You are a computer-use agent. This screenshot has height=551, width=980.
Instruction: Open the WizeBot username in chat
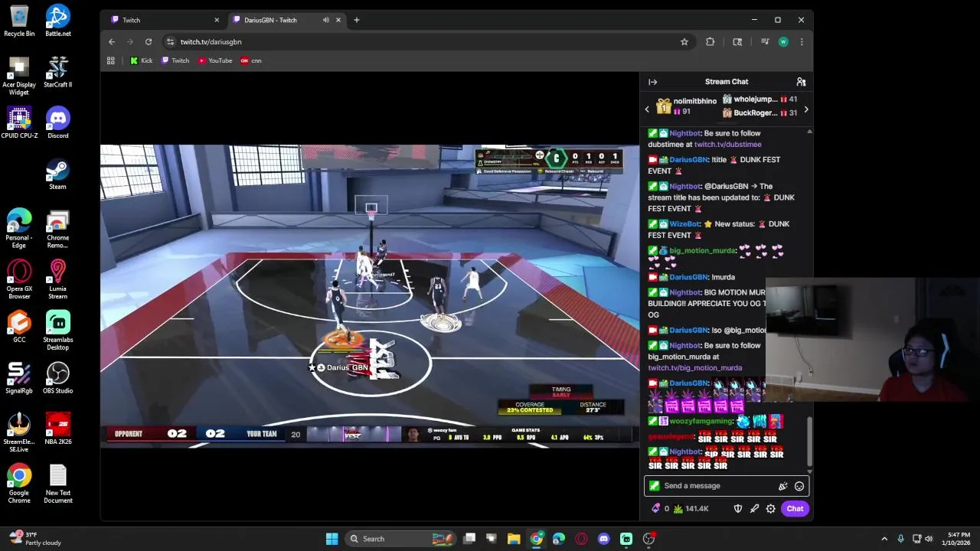click(x=684, y=224)
